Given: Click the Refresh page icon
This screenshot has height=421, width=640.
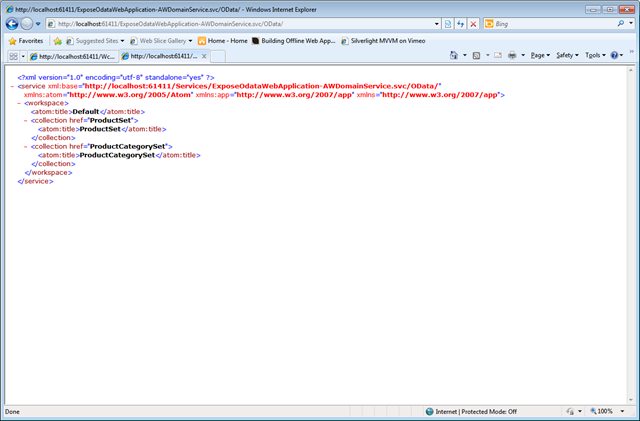Looking at the screenshot, I should pos(460,24).
